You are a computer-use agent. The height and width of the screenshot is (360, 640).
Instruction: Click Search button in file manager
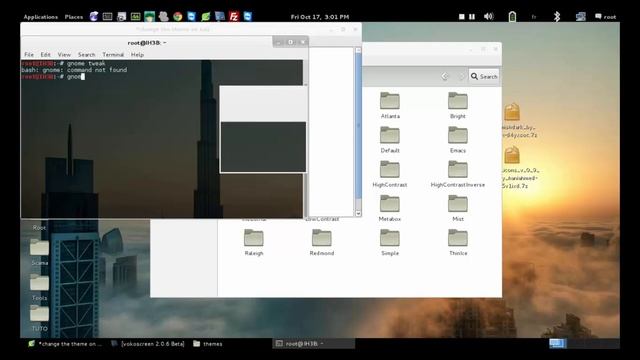click(484, 76)
